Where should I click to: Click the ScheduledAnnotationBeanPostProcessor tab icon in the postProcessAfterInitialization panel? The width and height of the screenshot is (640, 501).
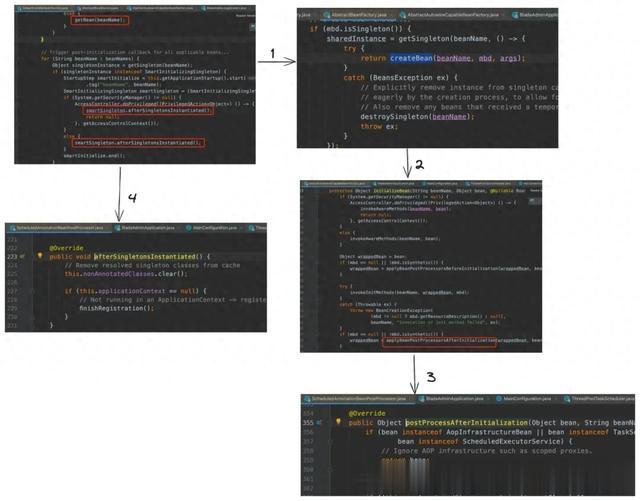coord(308,399)
